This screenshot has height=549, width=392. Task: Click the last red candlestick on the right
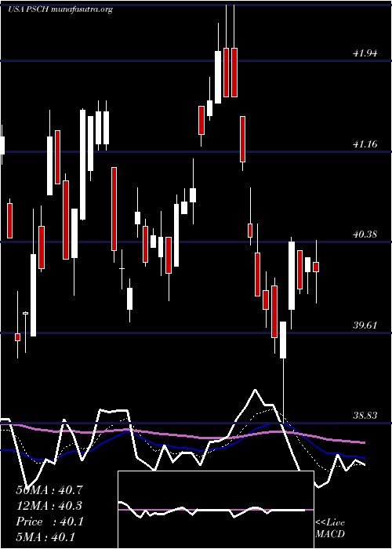click(x=316, y=267)
